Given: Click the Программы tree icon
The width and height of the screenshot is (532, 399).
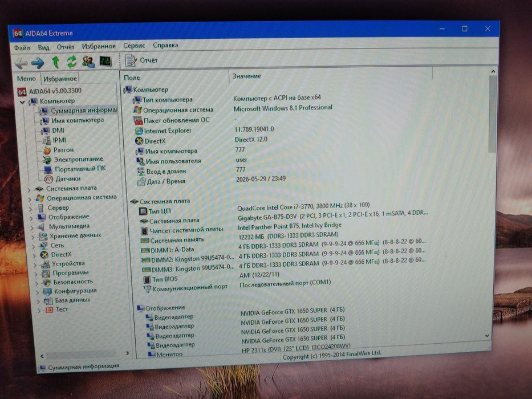Looking at the screenshot, I should click(46, 273).
